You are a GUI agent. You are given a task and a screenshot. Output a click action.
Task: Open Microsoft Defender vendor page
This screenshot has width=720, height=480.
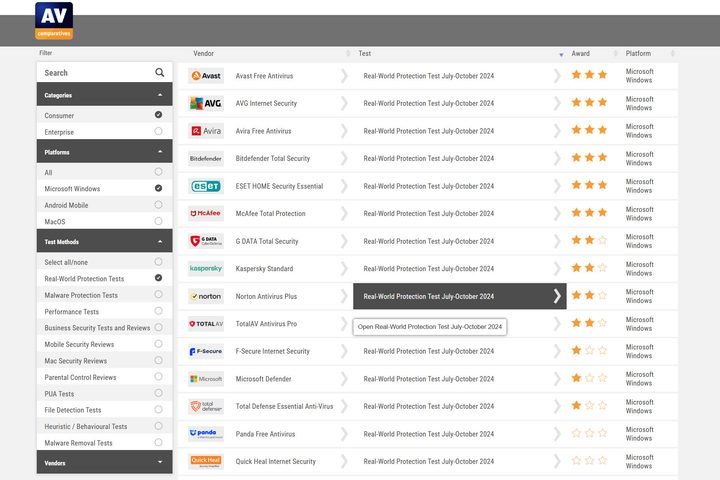point(263,379)
